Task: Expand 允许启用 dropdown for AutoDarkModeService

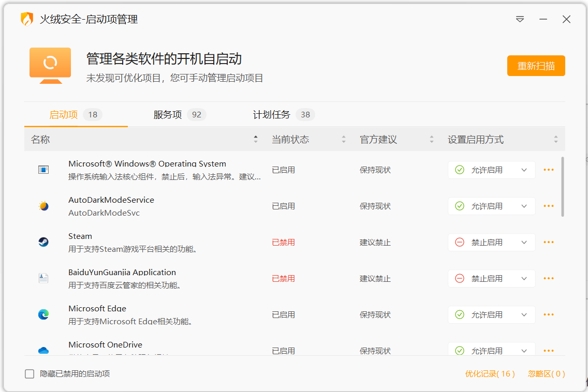Action: (x=492, y=206)
